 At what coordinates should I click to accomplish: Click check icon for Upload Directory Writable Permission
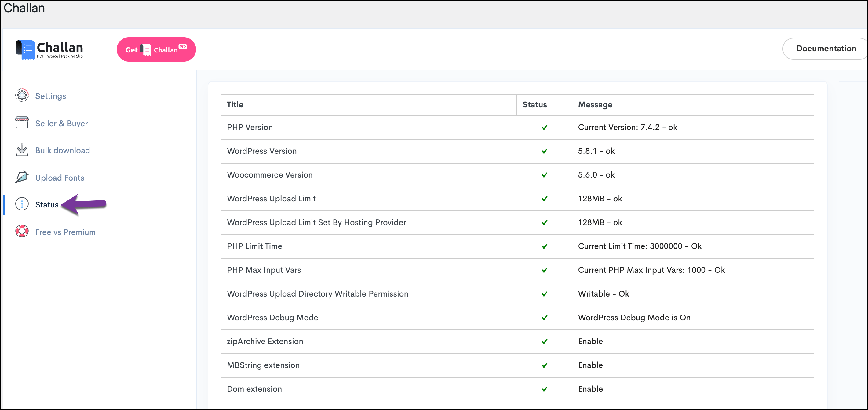pos(544,294)
